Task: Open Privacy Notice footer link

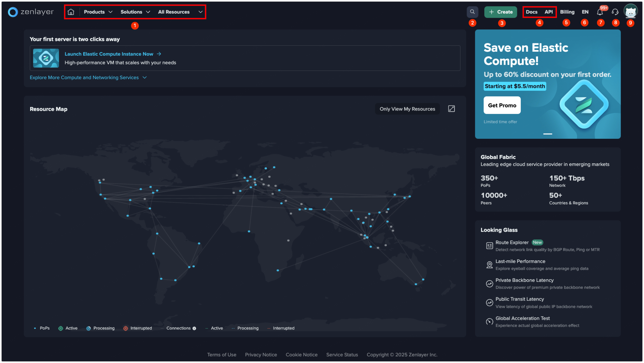Action: point(261,355)
